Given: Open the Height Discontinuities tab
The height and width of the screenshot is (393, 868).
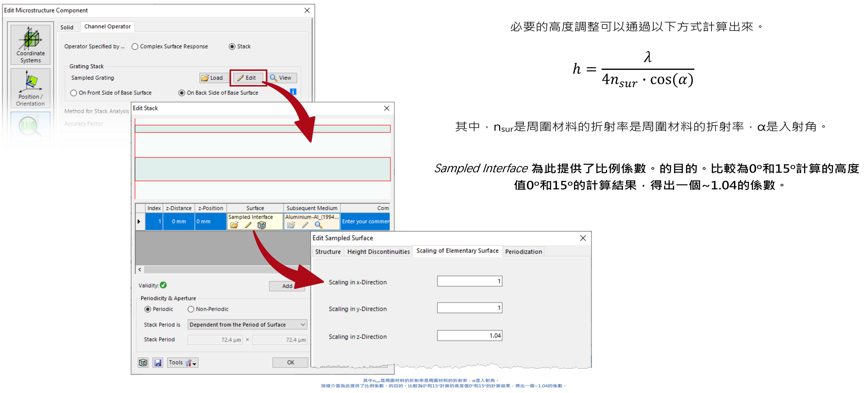Looking at the screenshot, I should point(378,252).
